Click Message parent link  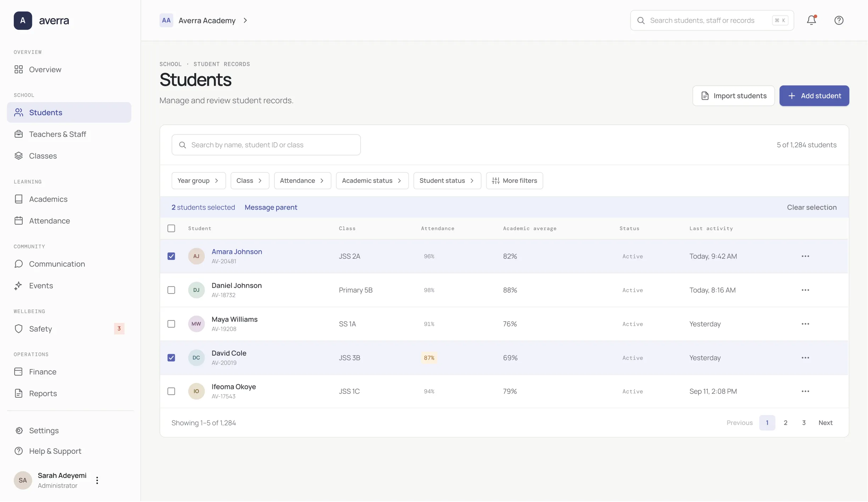(271, 207)
